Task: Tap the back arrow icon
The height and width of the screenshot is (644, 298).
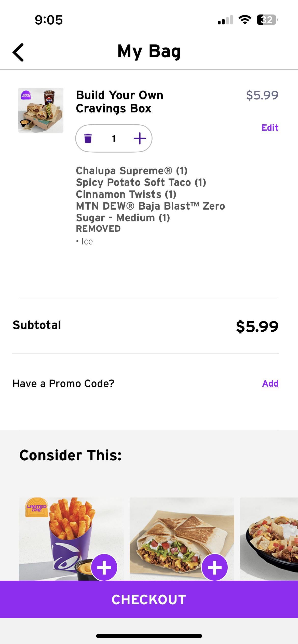Action: (x=18, y=52)
